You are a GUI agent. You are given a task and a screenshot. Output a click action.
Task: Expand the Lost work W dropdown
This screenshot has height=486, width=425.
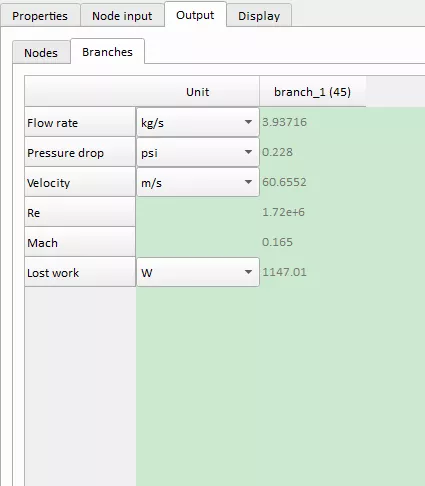tap(198, 272)
